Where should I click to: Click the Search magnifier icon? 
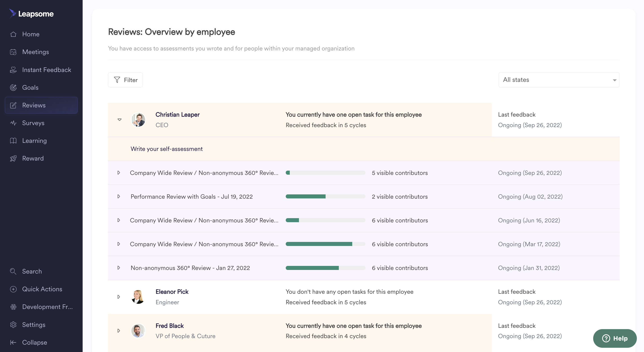tap(13, 271)
